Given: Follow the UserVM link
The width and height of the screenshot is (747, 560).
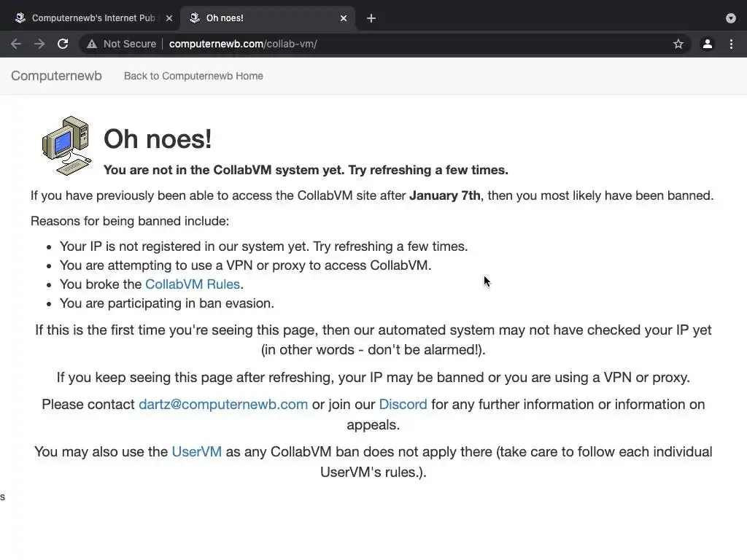Looking at the screenshot, I should click(197, 451).
